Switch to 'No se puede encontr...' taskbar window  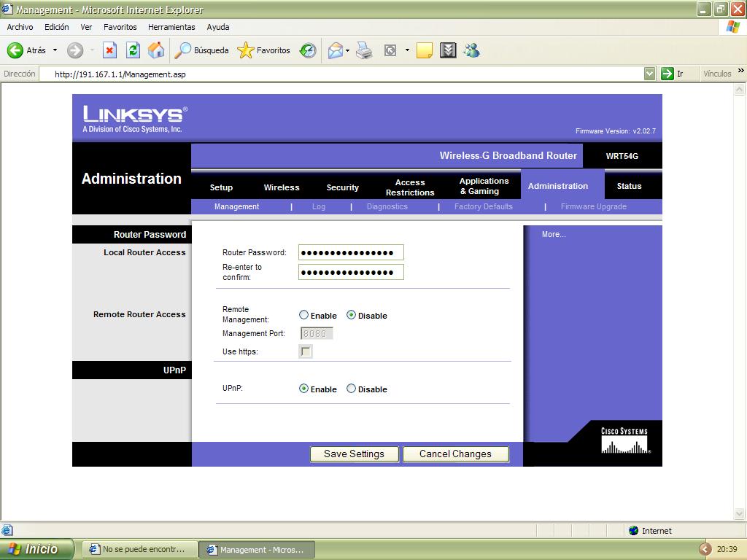[139, 549]
